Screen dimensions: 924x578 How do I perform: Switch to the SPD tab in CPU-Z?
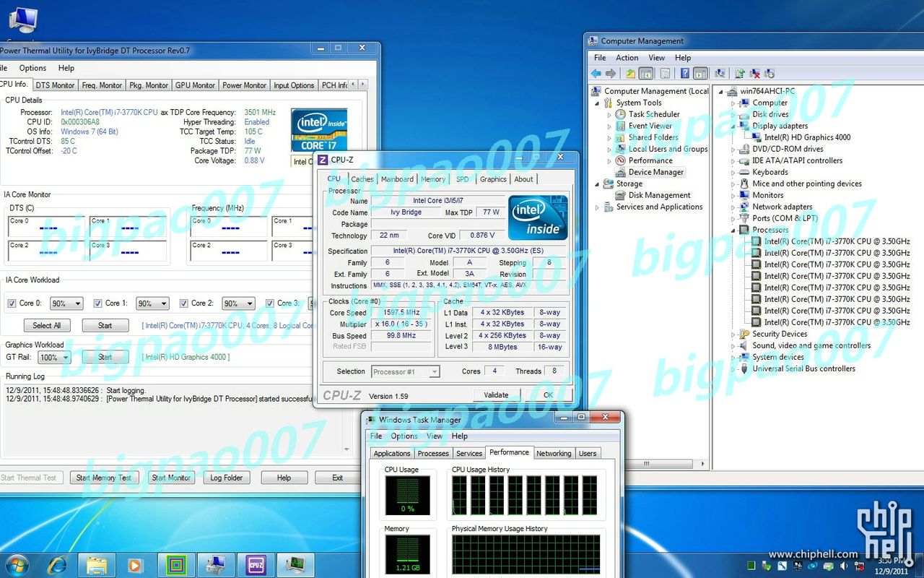462,179
